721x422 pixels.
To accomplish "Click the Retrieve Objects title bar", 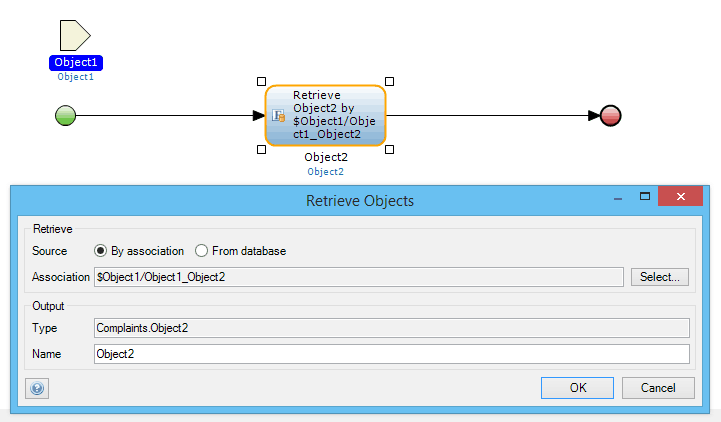I will pyautogui.click(x=360, y=201).
